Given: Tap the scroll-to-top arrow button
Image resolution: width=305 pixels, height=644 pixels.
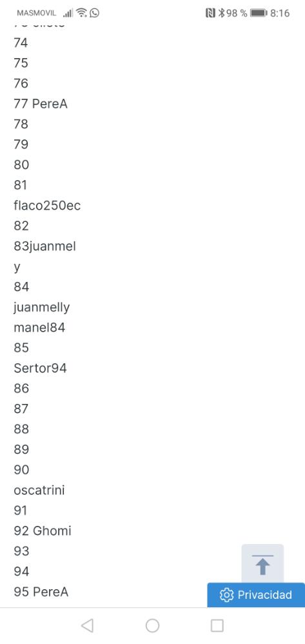Looking at the screenshot, I should pyautogui.click(x=262, y=564).
